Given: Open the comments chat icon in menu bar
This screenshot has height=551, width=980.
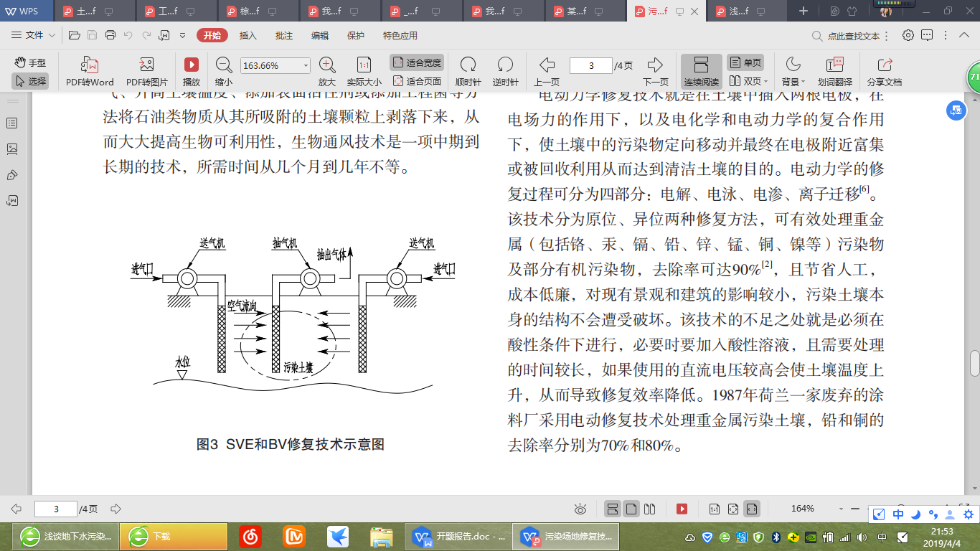Looking at the screenshot, I should (x=927, y=35).
